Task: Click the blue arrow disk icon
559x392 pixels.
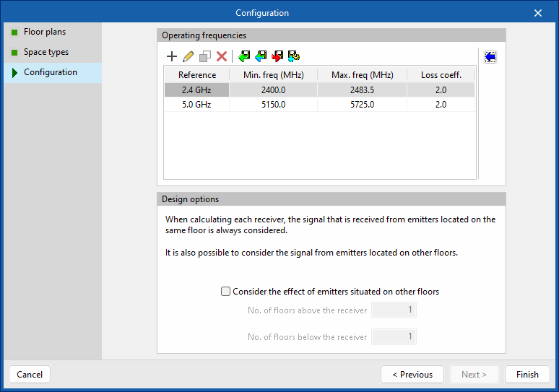Action: pos(261,56)
